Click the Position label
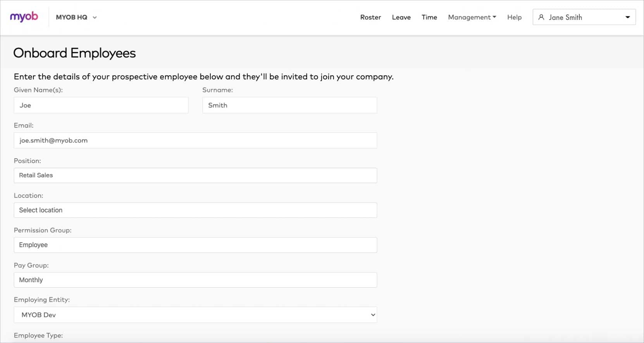The width and height of the screenshot is (644, 343). 28,161
